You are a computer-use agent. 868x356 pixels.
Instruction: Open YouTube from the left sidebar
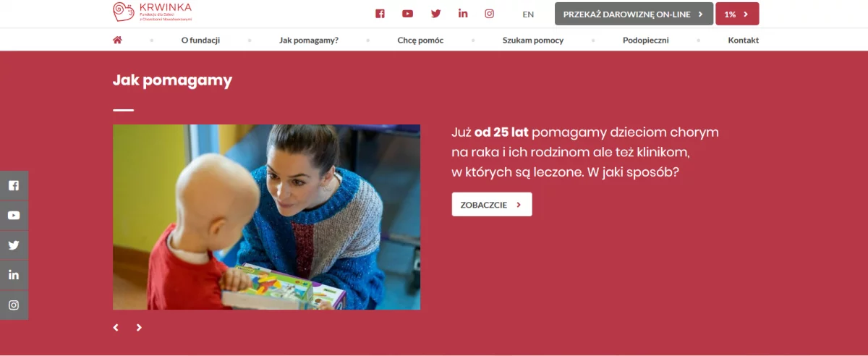pyautogui.click(x=14, y=216)
